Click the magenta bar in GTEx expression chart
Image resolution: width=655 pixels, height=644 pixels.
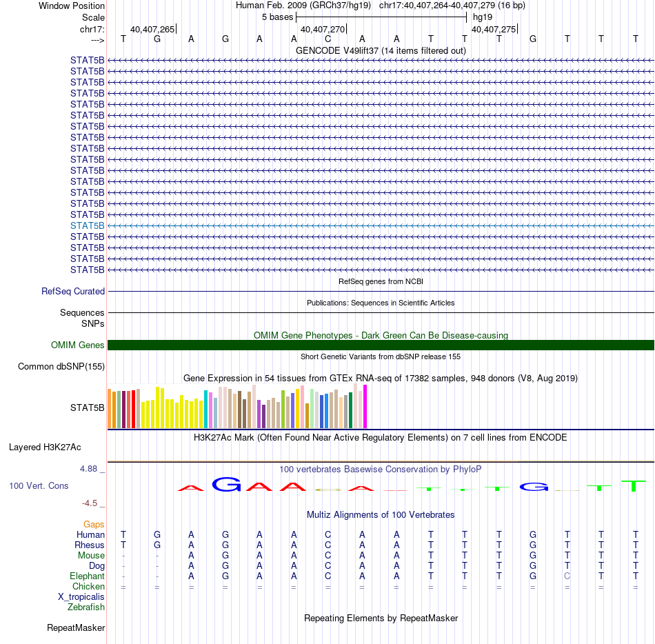(x=365, y=406)
